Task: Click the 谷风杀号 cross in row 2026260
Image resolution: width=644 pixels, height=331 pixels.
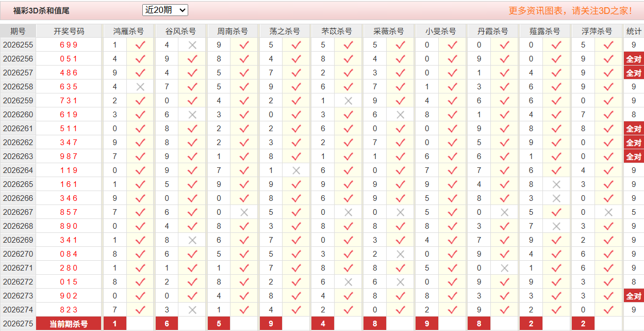Action: [192, 115]
